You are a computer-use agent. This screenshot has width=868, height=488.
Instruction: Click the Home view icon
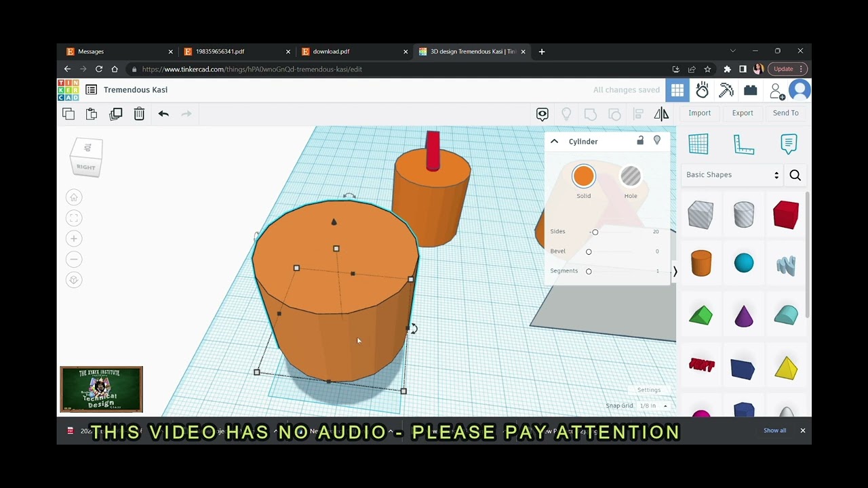click(x=74, y=197)
